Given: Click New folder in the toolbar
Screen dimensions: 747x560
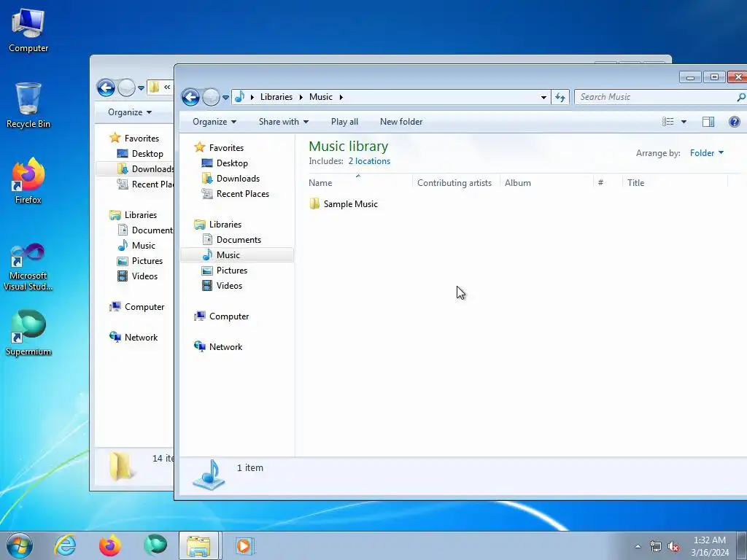Looking at the screenshot, I should 401,122.
